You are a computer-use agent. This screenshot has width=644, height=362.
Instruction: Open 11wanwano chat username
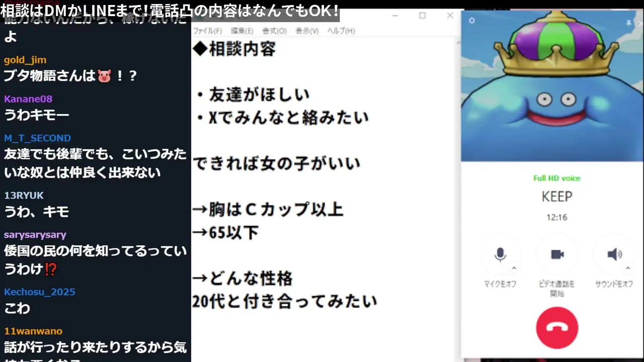tap(33, 331)
